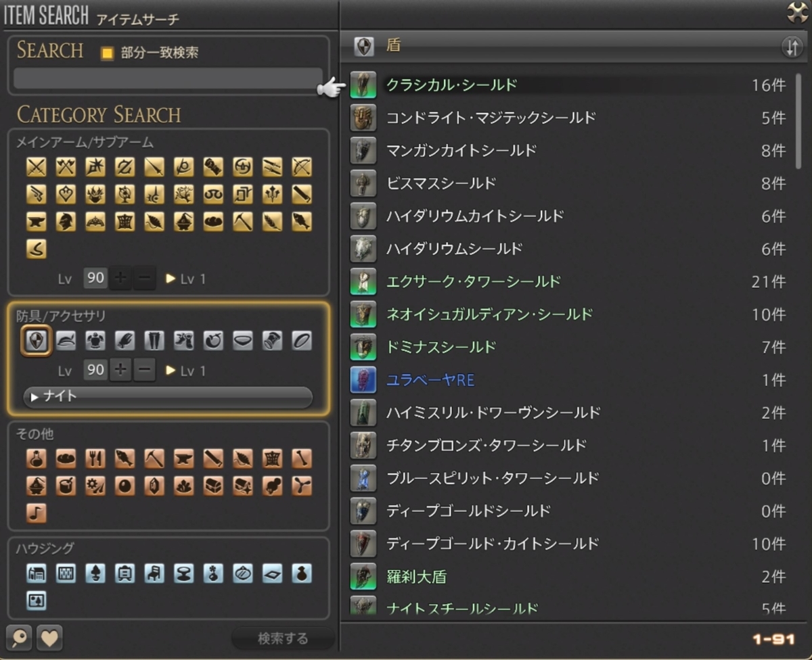Select ディープゴールドシールド with 0件

570,511
